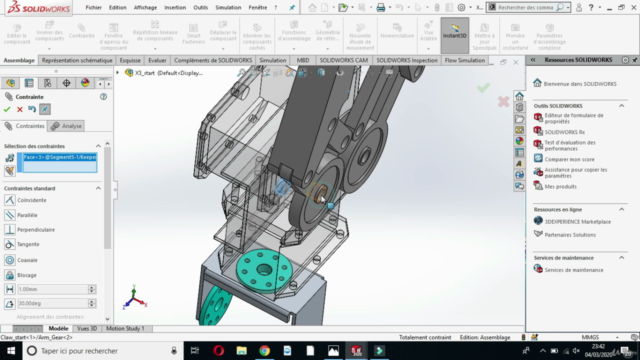Click the Smart Fasteners tool
This screenshot has width=640, height=360.
point(193,33)
